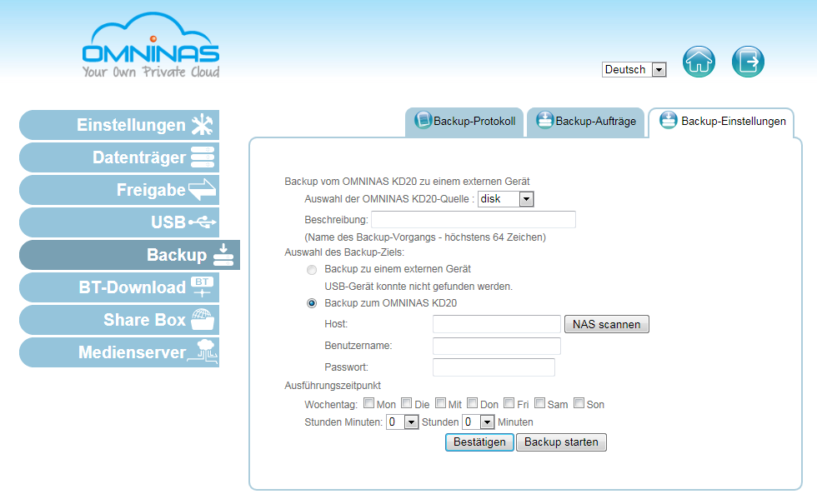Check the Sam weekday checkbox

(540, 403)
